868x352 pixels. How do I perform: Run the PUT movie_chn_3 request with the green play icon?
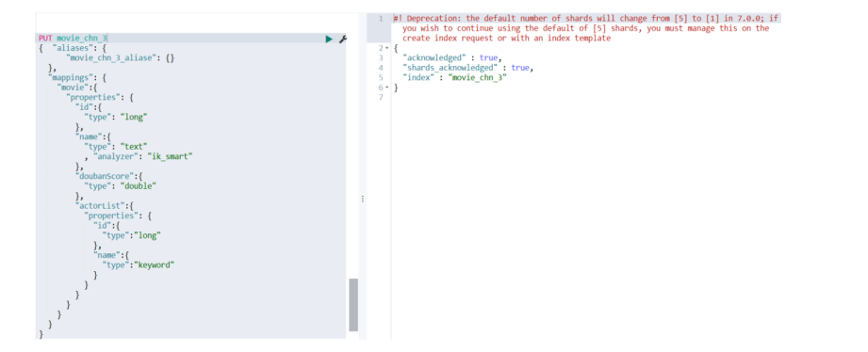click(329, 39)
